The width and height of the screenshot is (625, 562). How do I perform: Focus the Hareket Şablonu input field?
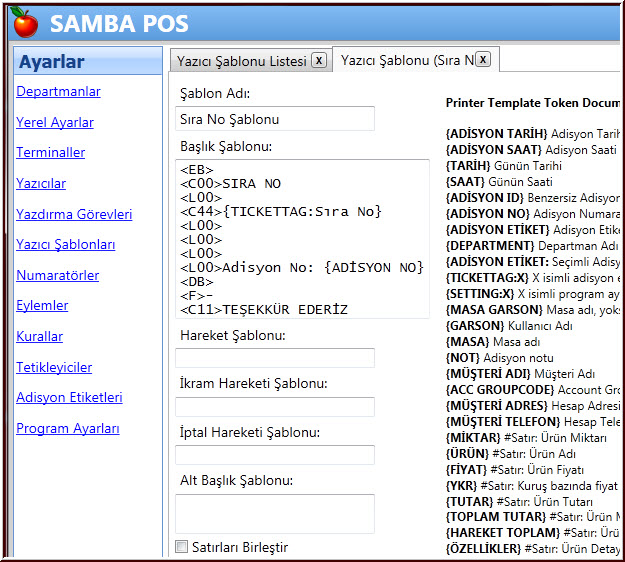pos(275,358)
